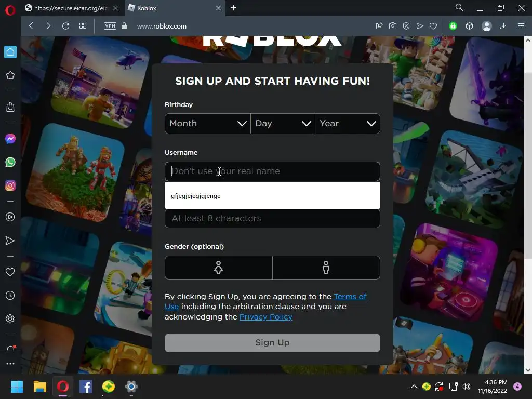Screen dimensions: 532x399
Task: Open WhatsApp in the sidebar
Action: click(x=10, y=162)
